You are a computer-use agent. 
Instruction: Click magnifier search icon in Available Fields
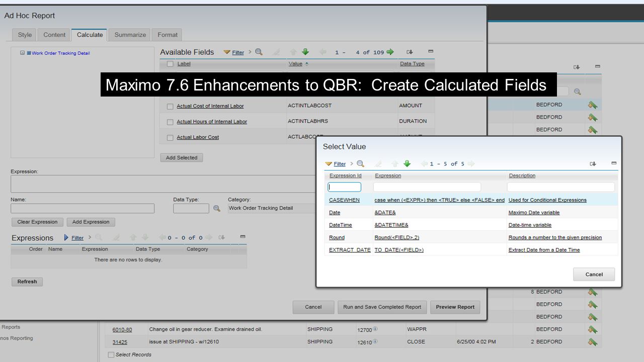(x=259, y=52)
